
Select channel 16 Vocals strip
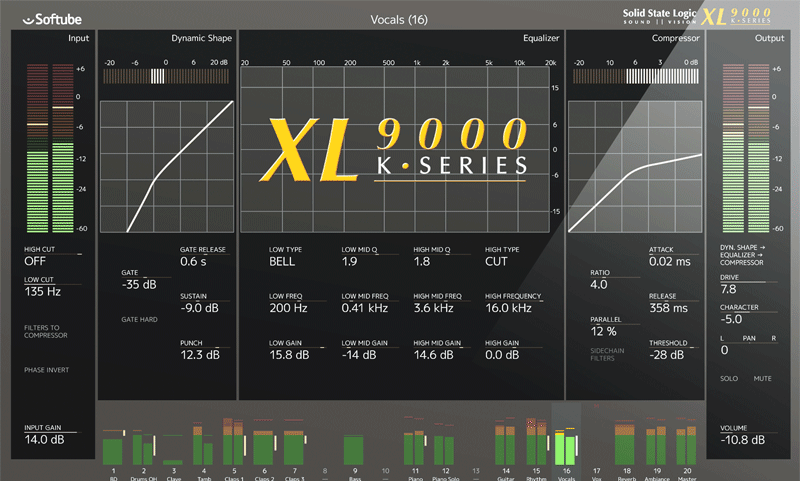coord(566,443)
